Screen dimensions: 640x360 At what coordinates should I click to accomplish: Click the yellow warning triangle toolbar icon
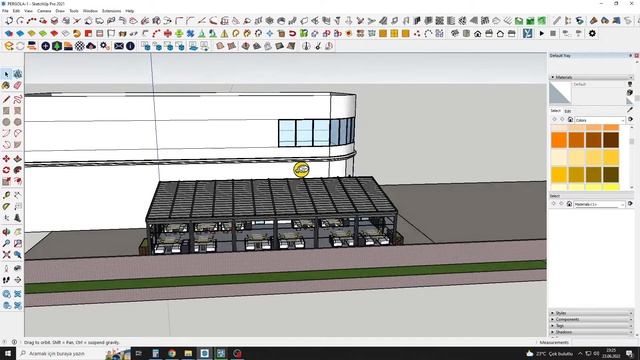coord(224,33)
